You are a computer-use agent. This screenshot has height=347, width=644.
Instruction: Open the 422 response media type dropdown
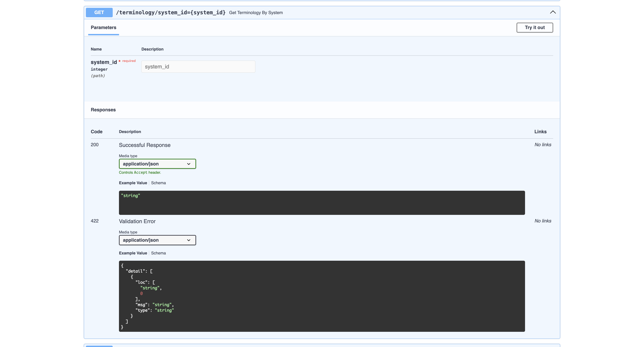[157, 240]
